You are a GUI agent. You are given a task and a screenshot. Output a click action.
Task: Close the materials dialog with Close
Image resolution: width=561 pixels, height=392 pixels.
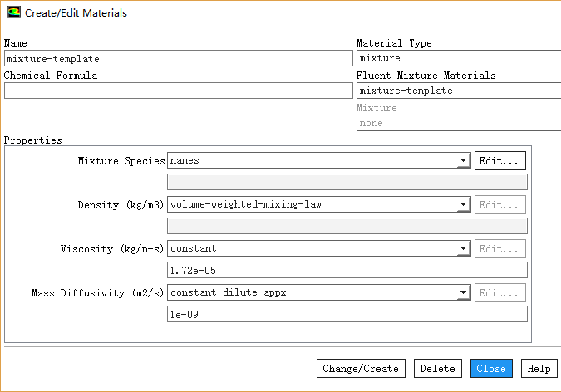click(x=491, y=369)
